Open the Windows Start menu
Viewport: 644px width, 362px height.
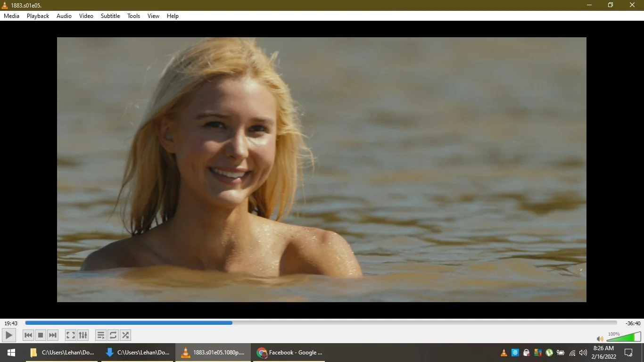coord(11,353)
